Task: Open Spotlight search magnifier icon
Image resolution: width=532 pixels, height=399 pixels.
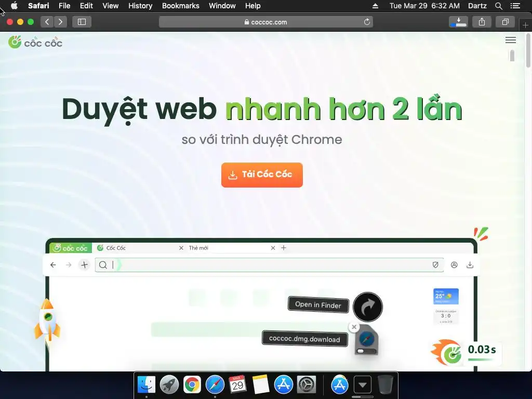Action: coord(498,6)
